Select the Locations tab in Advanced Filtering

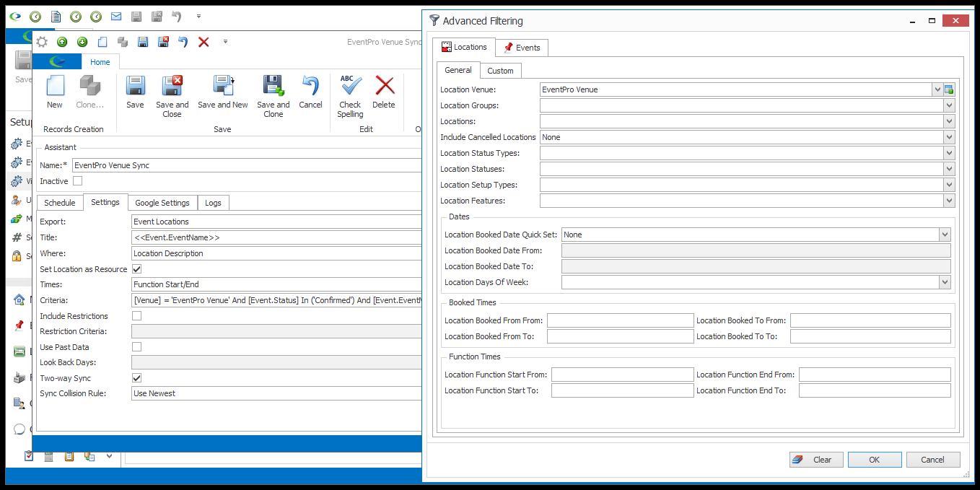464,47
